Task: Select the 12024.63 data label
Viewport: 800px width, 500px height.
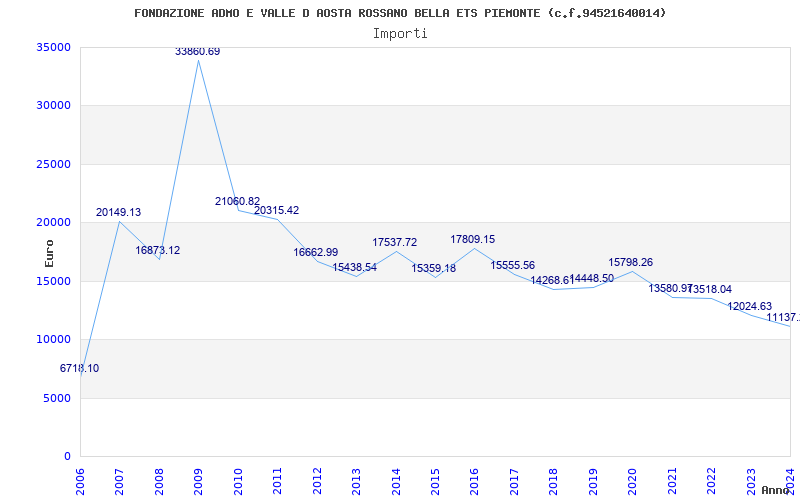Action: pos(749,307)
